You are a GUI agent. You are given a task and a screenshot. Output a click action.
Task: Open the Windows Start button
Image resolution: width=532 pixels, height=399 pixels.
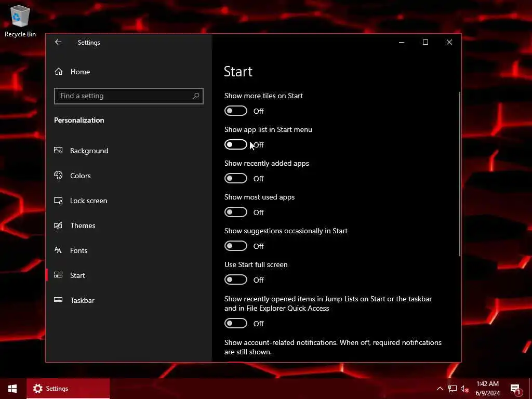pos(12,389)
